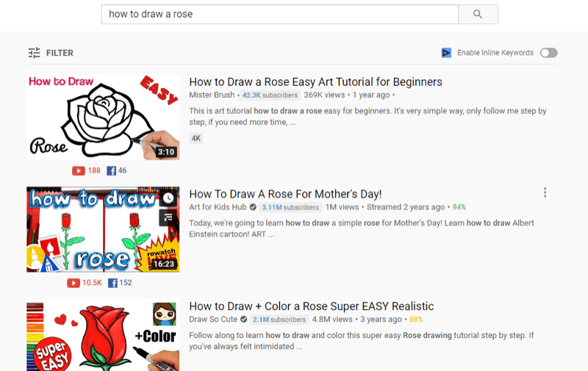Open the Draw So Cute red rose thumbnail
Viewport: 588px width, 371px height.
tap(103, 335)
